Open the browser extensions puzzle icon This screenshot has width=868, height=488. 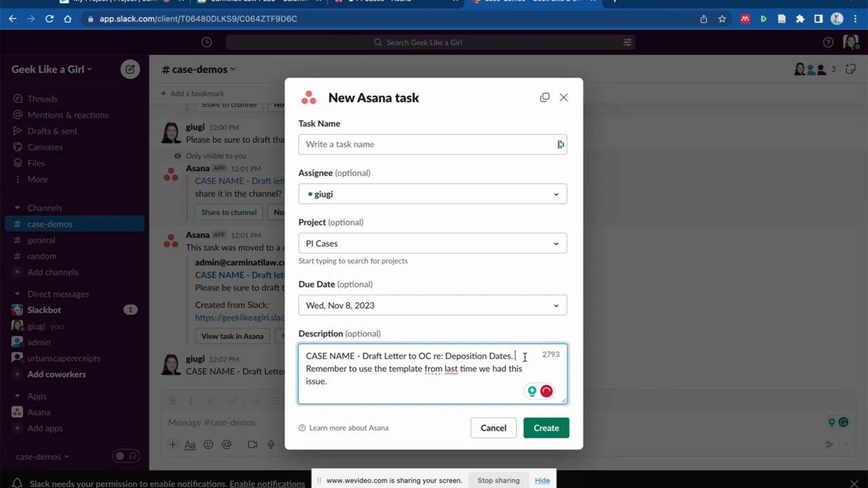(x=800, y=19)
